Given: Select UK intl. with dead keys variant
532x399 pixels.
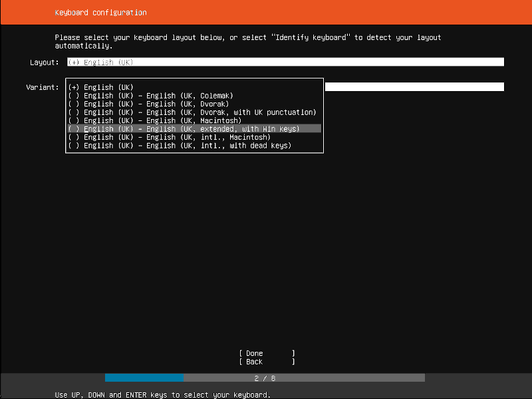Looking at the screenshot, I should 180,146.
